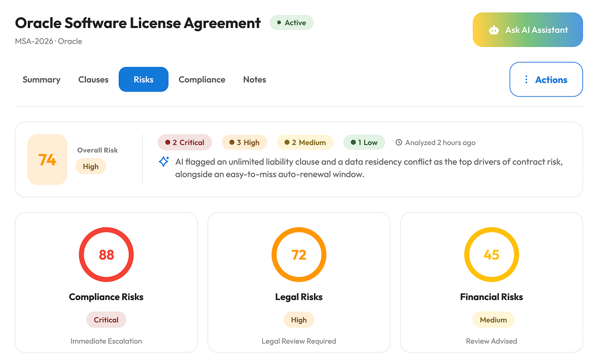Click the Financial Risks score ring 45
Screen dimensions: 598x364
(x=491, y=254)
